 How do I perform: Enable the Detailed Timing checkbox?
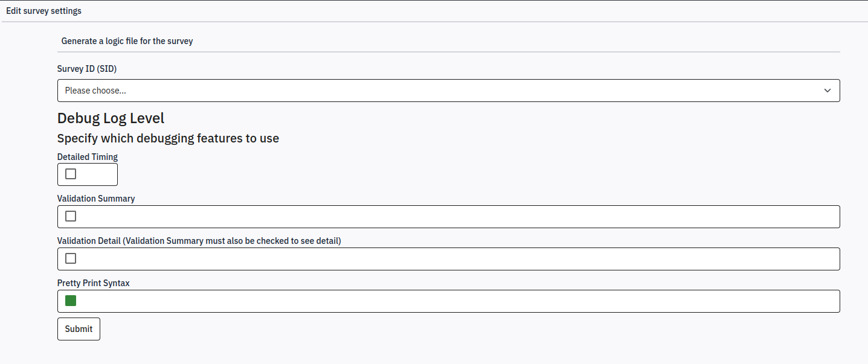coord(71,174)
